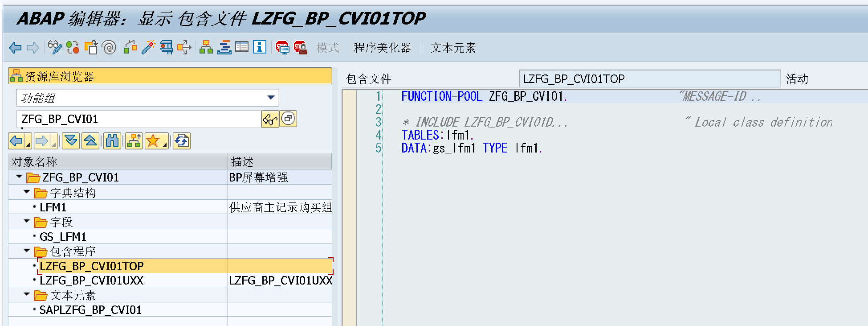Click code line 4 TABLES:lfm1

click(437, 135)
